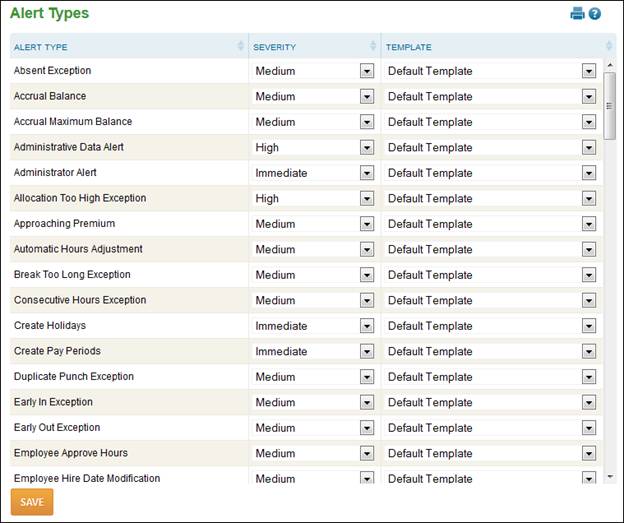Click the Alert Type column header

coord(41,47)
